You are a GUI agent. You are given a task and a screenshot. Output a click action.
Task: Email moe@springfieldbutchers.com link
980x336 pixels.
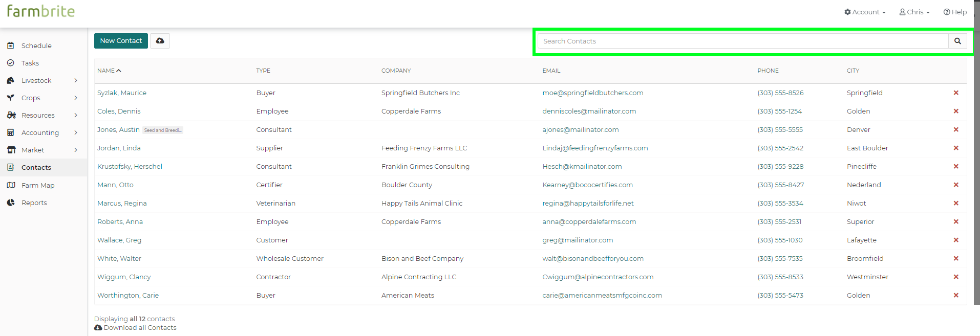click(593, 93)
